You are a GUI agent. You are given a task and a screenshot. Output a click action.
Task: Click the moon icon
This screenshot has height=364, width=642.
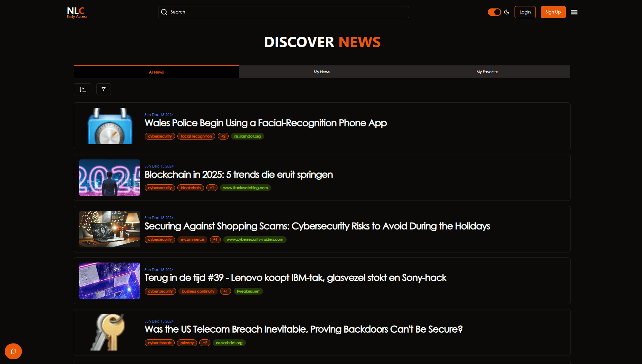click(x=506, y=12)
